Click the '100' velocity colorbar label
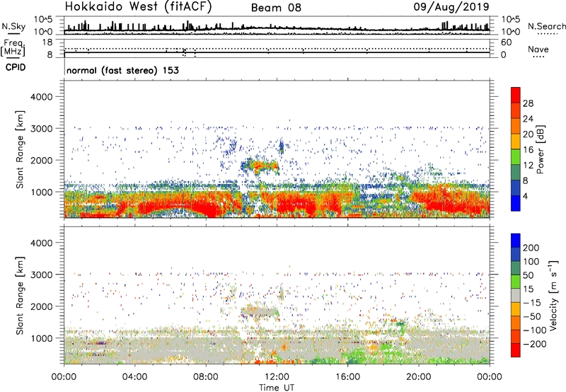This screenshot has width=566, height=392. click(x=531, y=261)
